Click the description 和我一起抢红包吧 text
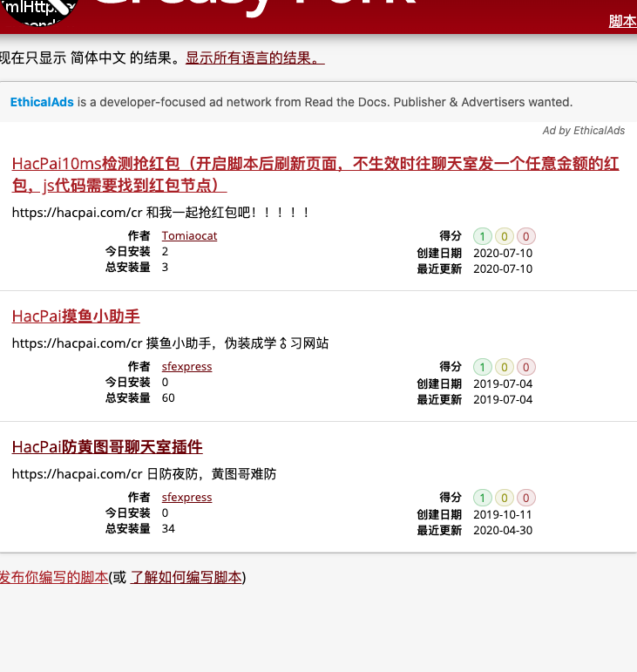637x672 pixels. click(x=227, y=212)
